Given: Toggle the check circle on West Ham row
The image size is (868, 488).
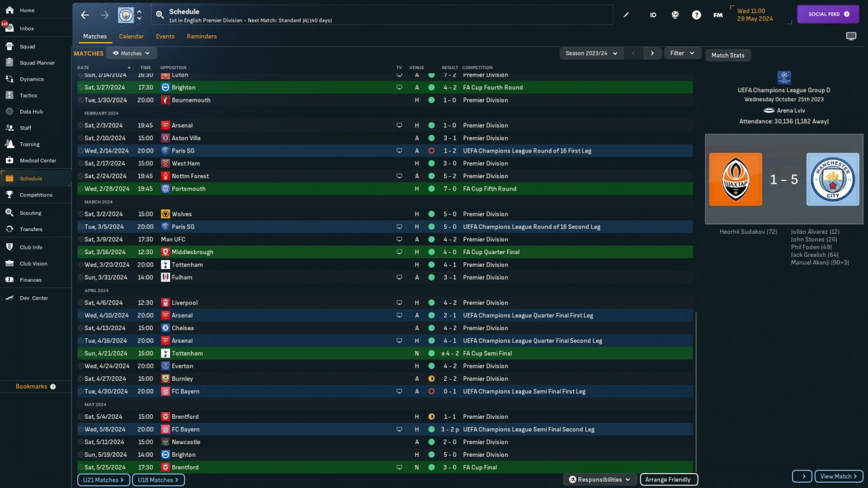Looking at the screenshot, I should pos(81,163).
